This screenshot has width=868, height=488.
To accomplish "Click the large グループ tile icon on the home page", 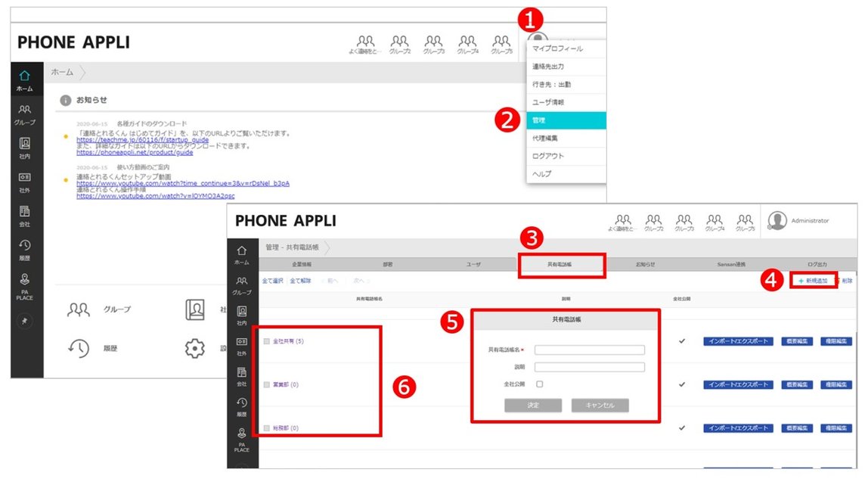I will coord(79,309).
